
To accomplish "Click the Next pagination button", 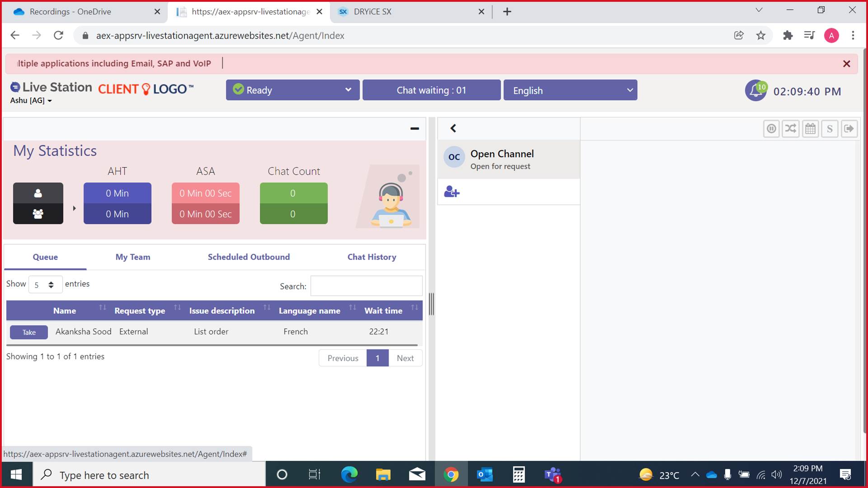I will (405, 358).
